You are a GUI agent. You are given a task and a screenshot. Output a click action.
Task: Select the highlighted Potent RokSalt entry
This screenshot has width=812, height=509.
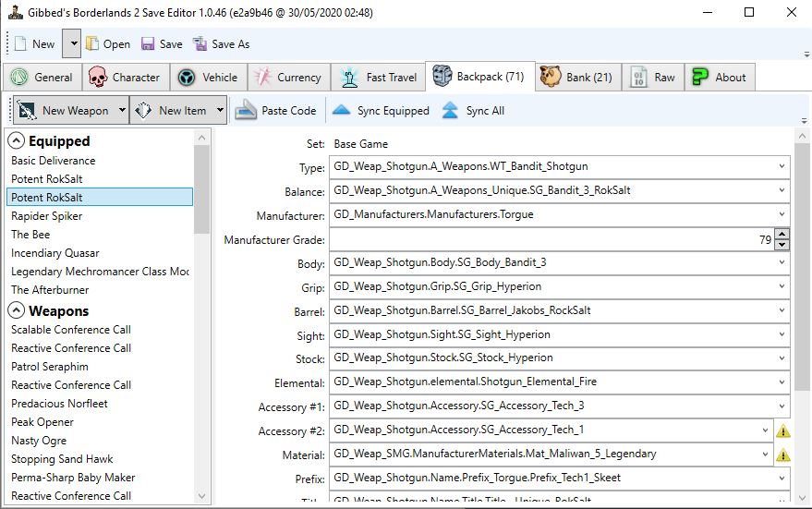100,198
